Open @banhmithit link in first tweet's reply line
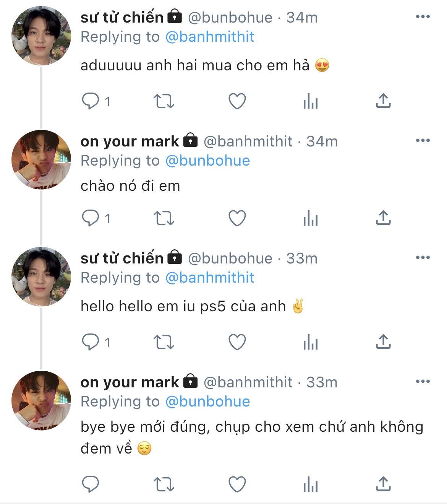 (x=210, y=37)
